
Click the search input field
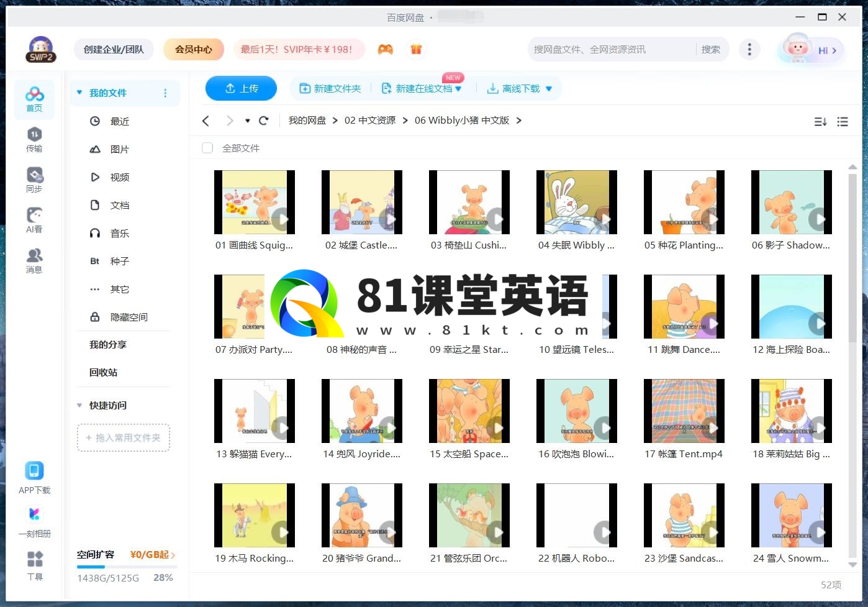click(612, 49)
